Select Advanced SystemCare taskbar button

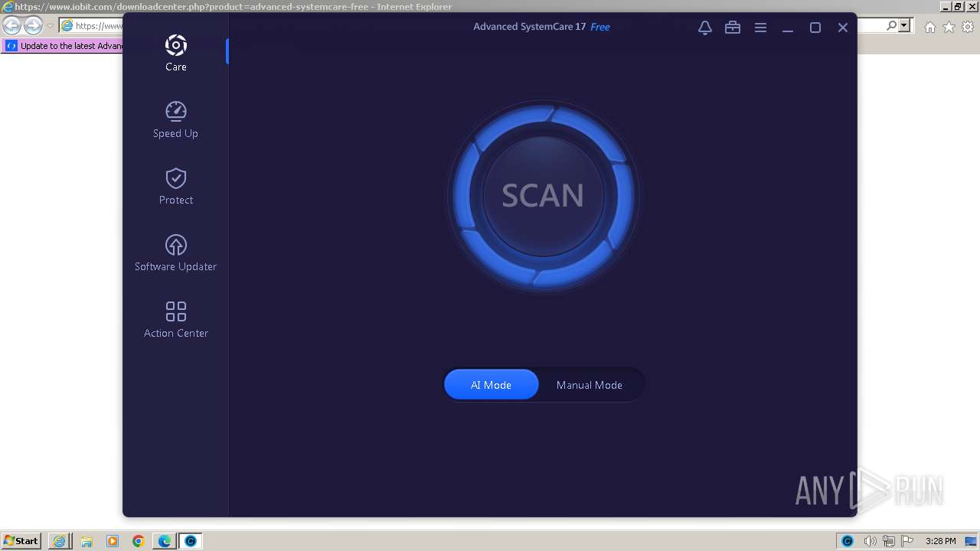tap(191, 541)
